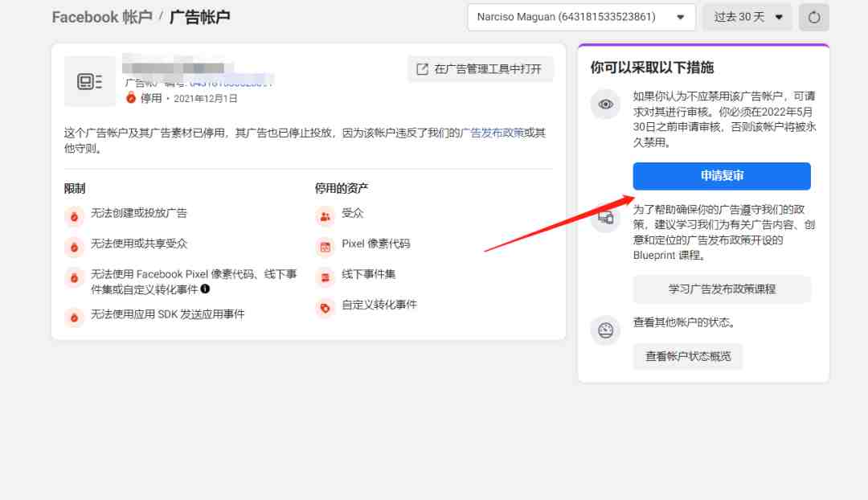Image resolution: width=868 pixels, height=500 pixels.
Task: Click the 自定义转化事件 tag icon
Action: click(x=325, y=308)
